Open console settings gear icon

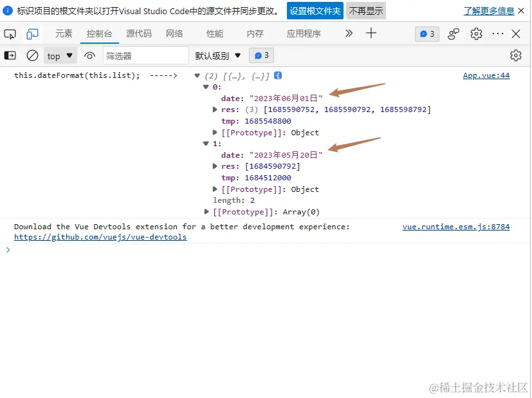[516, 55]
